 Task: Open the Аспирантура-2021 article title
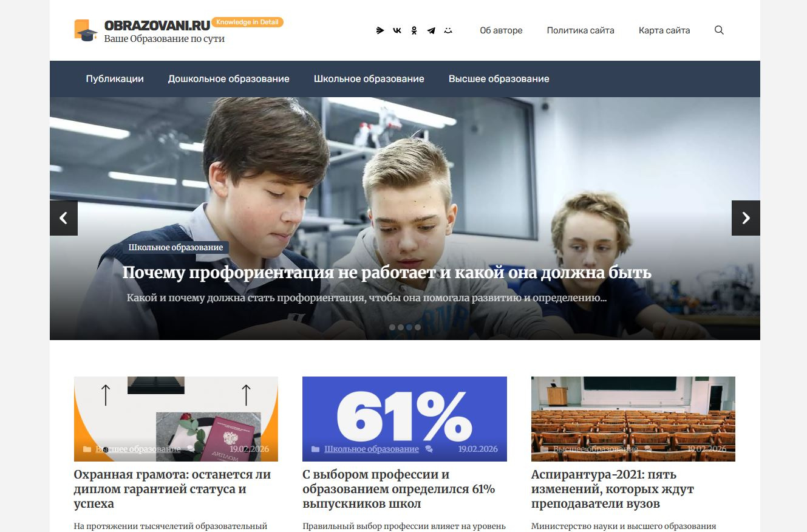point(613,489)
